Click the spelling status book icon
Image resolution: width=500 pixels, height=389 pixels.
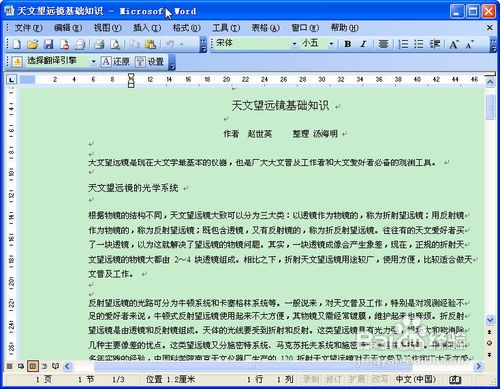coord(455,379)
